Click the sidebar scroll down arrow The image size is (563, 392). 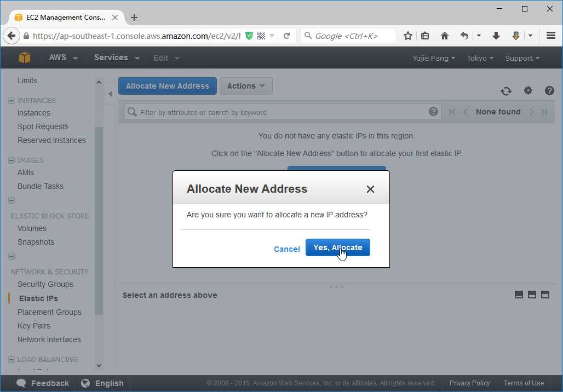click(x=99, y=366)
